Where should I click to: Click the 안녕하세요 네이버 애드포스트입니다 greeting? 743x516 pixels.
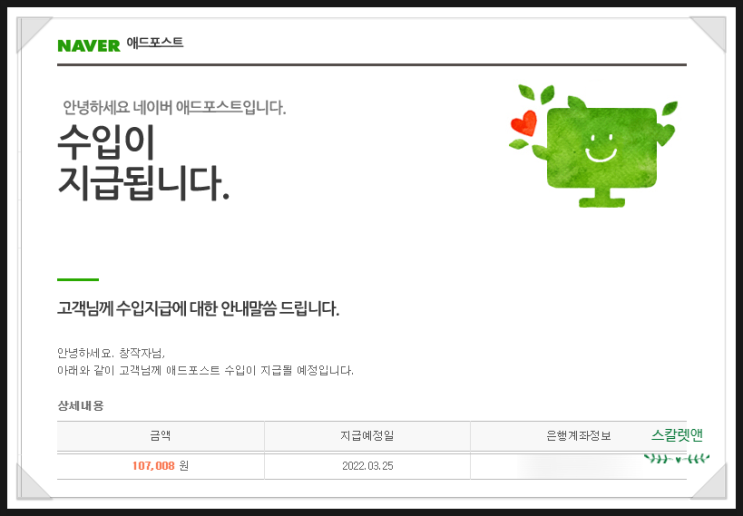click(174, 108)
